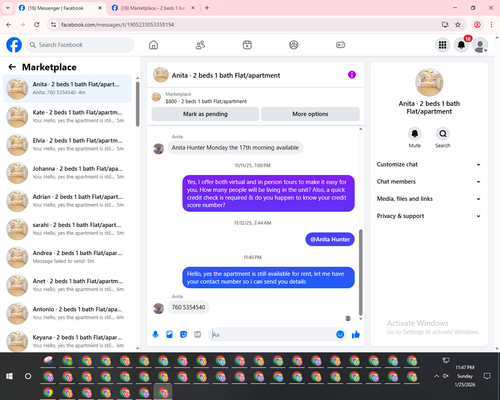Select the Anita conversation in list

coord(68,88)
